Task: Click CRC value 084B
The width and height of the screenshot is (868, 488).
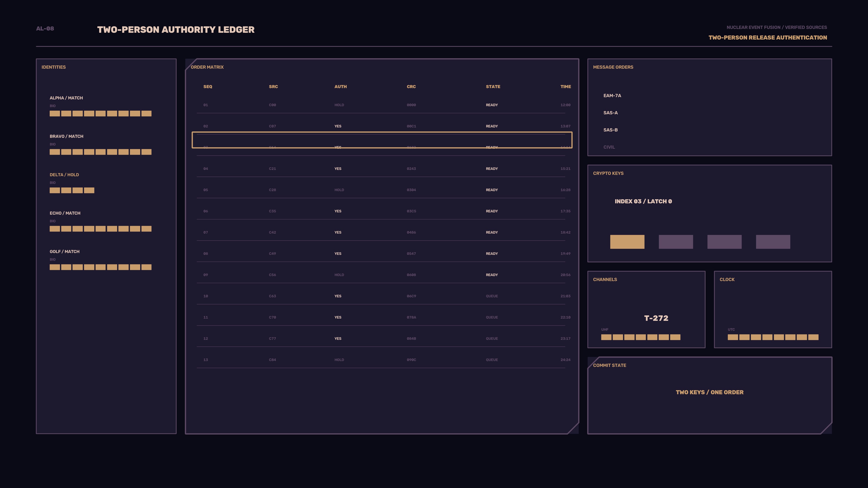Action: [x=411, y=338]
